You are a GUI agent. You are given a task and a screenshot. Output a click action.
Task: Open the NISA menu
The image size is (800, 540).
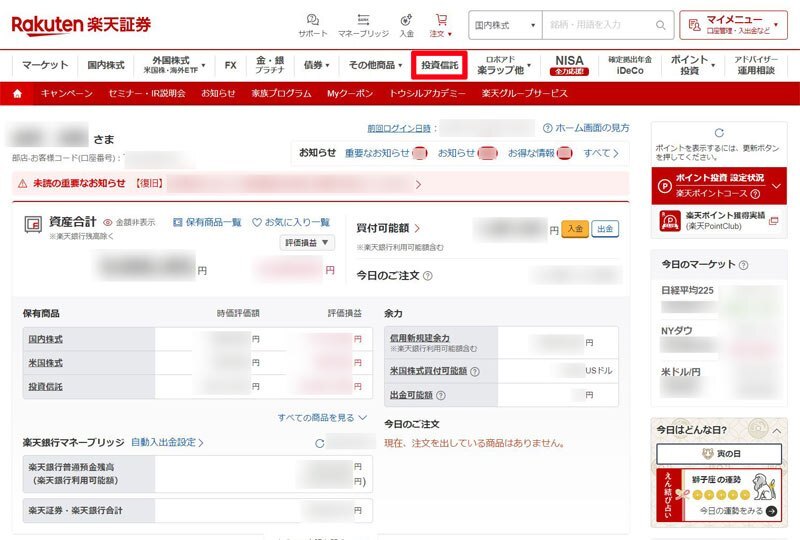tap(569, 65)
